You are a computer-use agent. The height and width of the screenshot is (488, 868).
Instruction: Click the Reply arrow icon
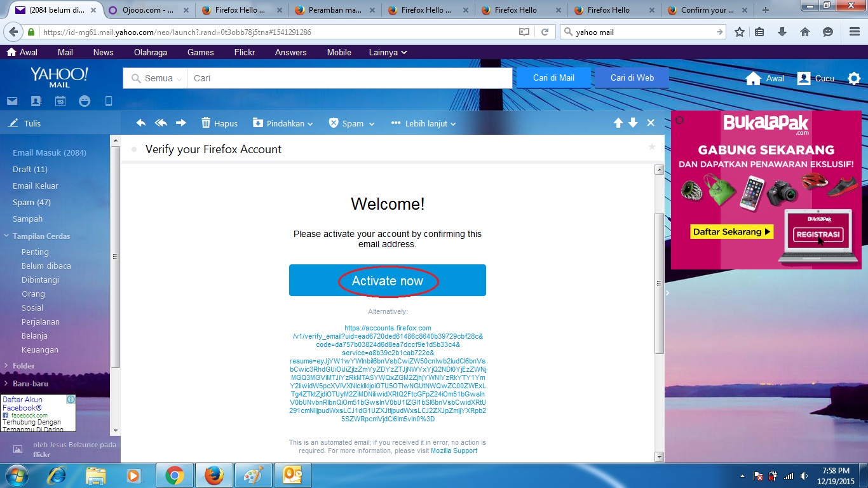(141, 123)
